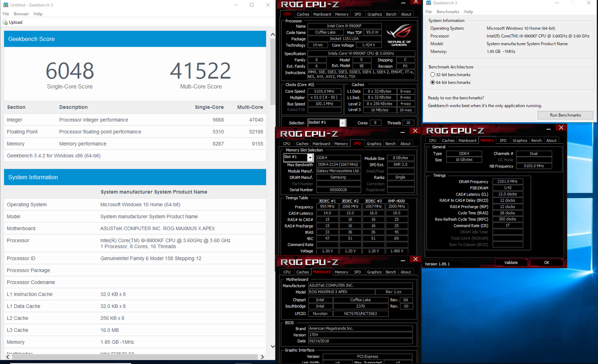The height and width of the screenshot is (364, 598).
Task: Open Graphics tab in SPD CPU-Z window
Action: pos(374,144)
